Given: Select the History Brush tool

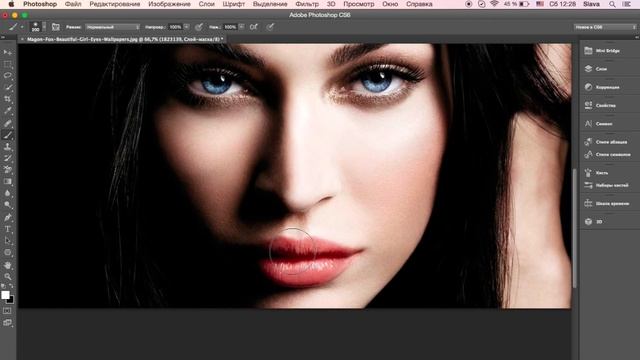Looking at the screenshot, I should click(7, 158).
